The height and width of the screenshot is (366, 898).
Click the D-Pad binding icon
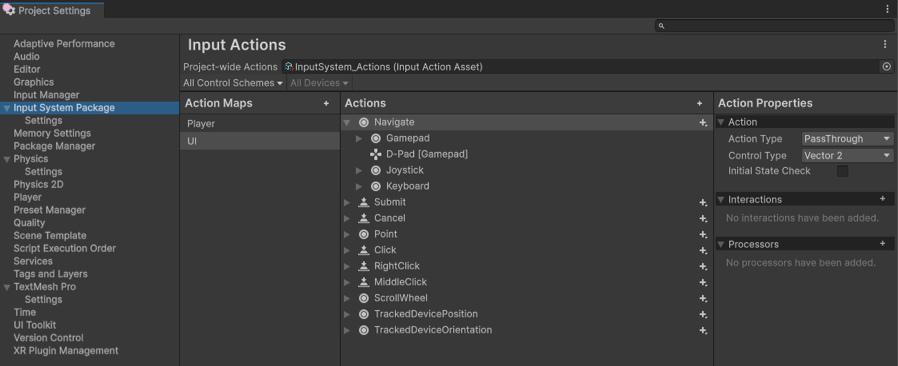(x=376, y=154)
